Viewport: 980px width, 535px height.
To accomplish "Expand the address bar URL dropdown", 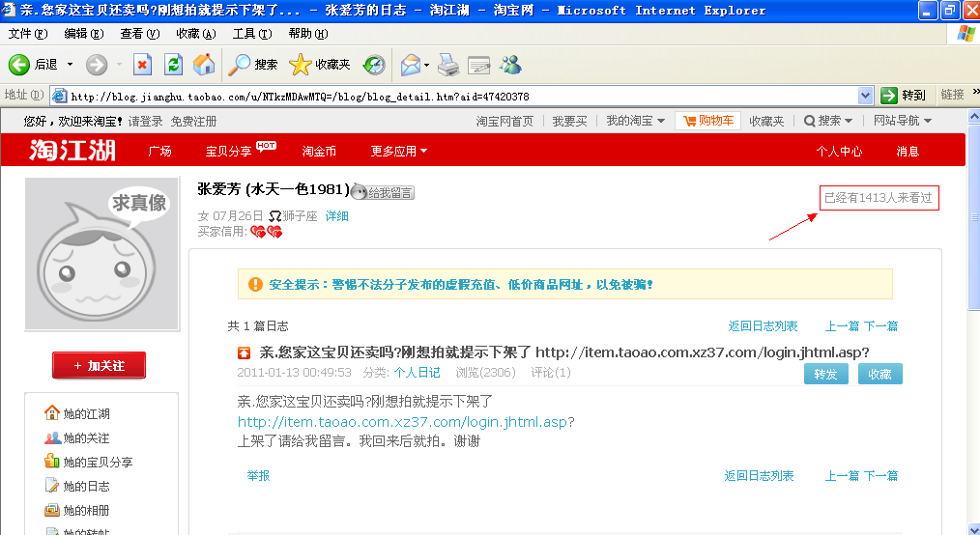I will pyautogui.click(x=865, y=97).
